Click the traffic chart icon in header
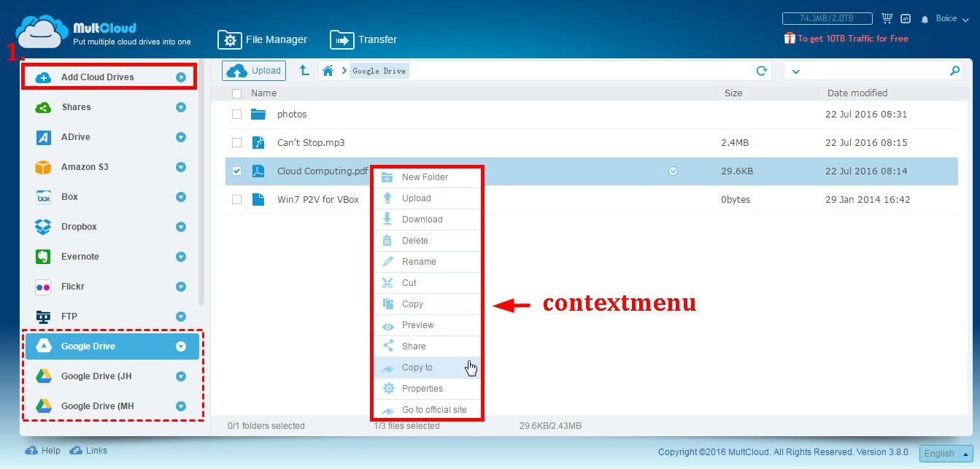 pos(906,18)
